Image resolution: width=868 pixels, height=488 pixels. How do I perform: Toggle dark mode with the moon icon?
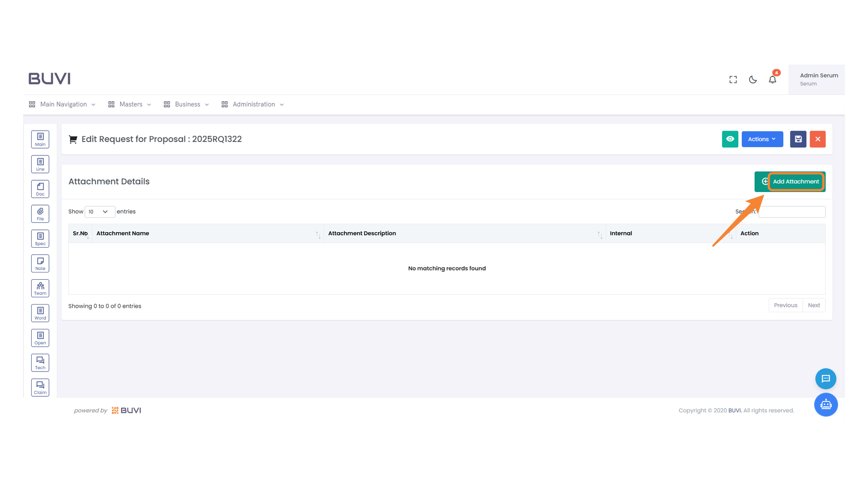[752, 79]
